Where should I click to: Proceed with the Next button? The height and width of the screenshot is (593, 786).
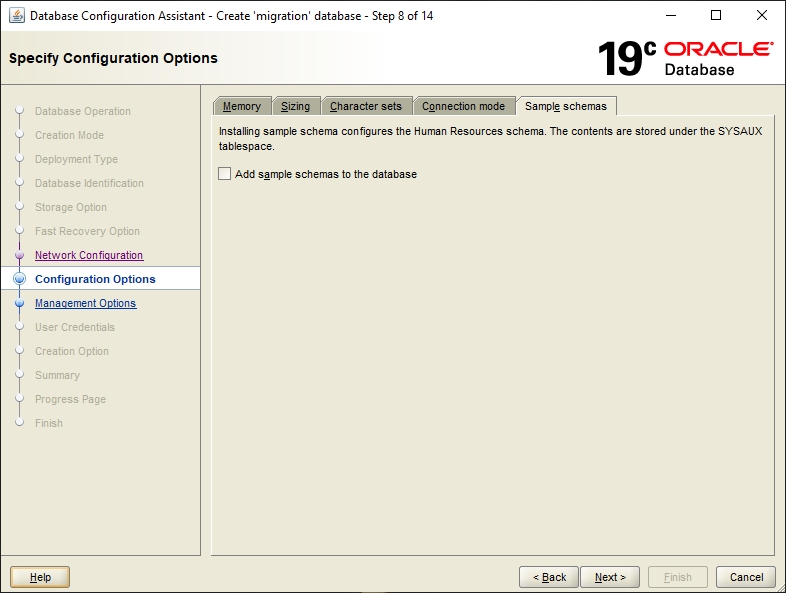(610, 577)
